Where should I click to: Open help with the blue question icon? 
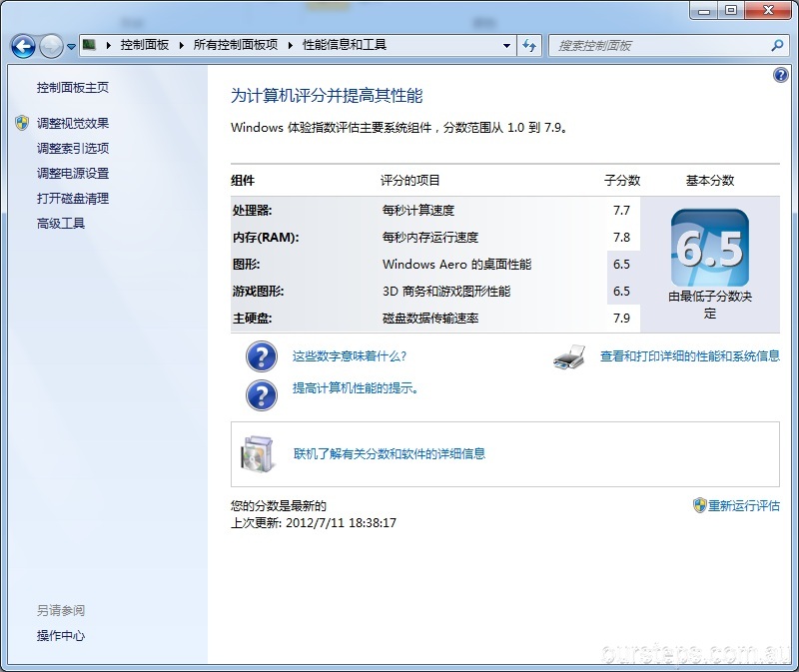click(x=780, y=76)
